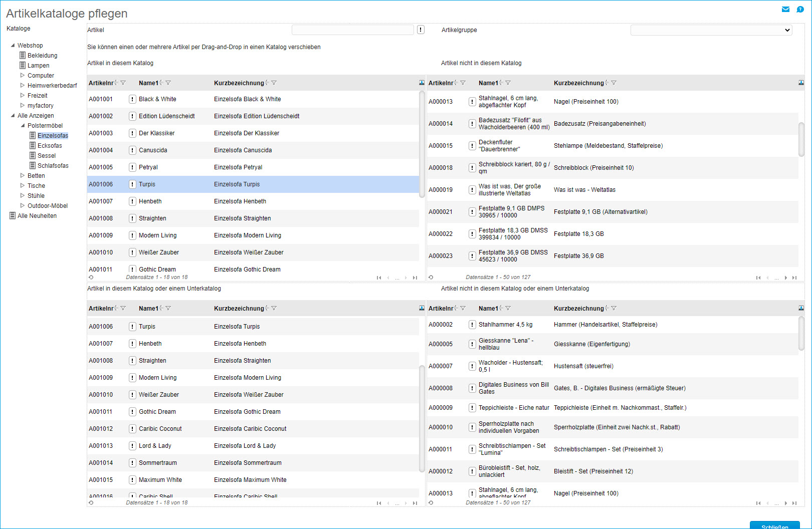Screen dimensions: 812x529
Task: Select the Ecksofas catalog in tree
Action: coord(50,146)
